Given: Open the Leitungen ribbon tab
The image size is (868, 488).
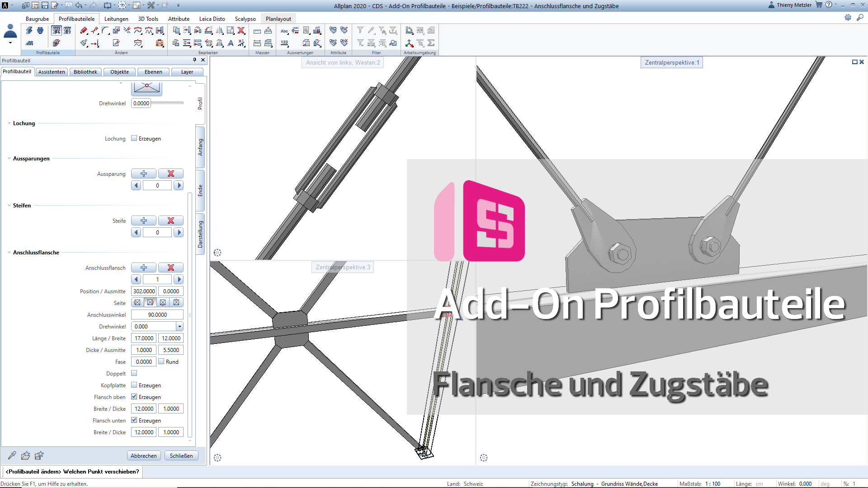Looking at the screenshot, I should pos(116,19).
